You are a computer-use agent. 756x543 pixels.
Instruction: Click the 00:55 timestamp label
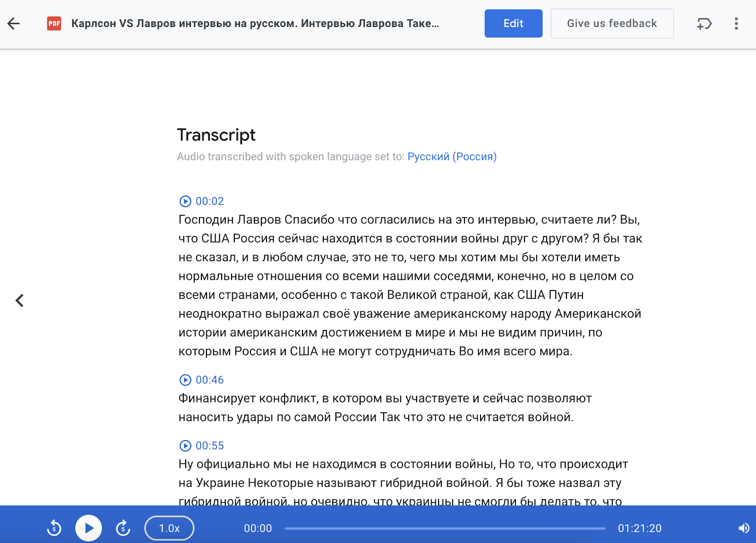(x=210, y=446)
